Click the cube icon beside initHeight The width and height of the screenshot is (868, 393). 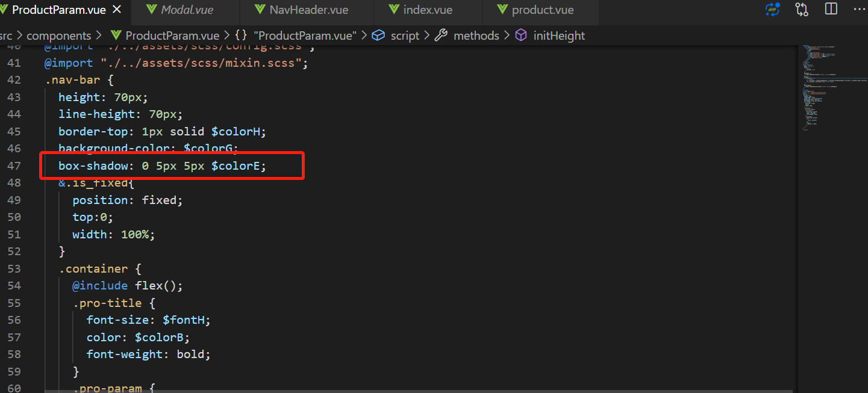click(521, 36)
